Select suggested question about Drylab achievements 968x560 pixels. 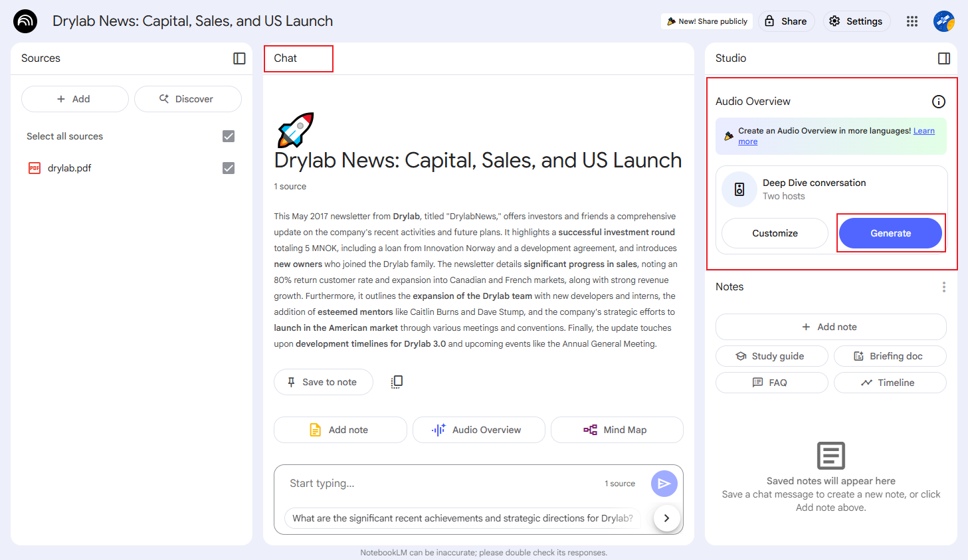coord(462,518)
